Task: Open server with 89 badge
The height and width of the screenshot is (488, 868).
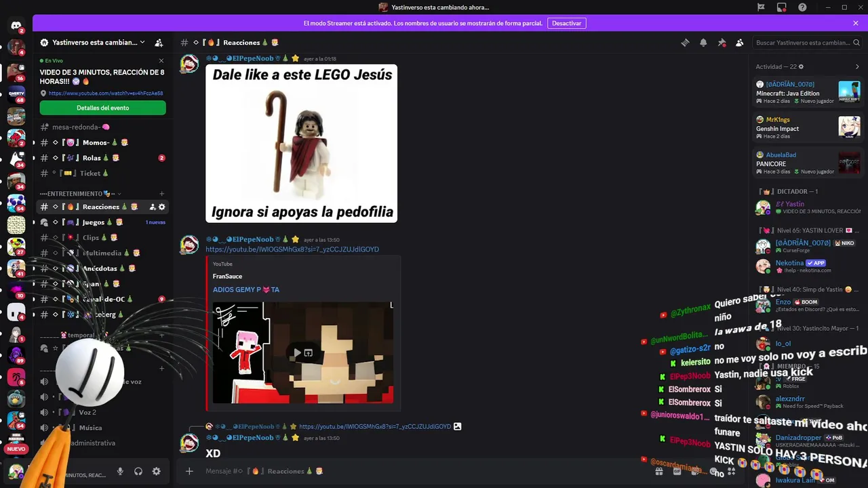Action: [x=16, y=354]
